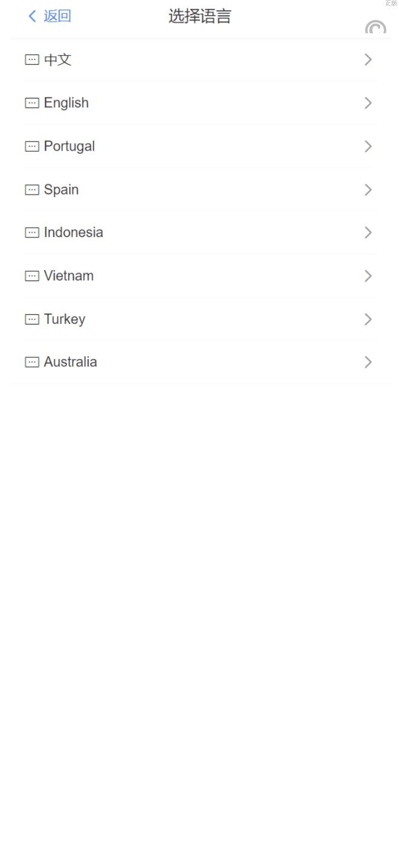Click the keyboard icon beside Turkey
The width and height of the screenshot is (399, 868).
(31, 319)
